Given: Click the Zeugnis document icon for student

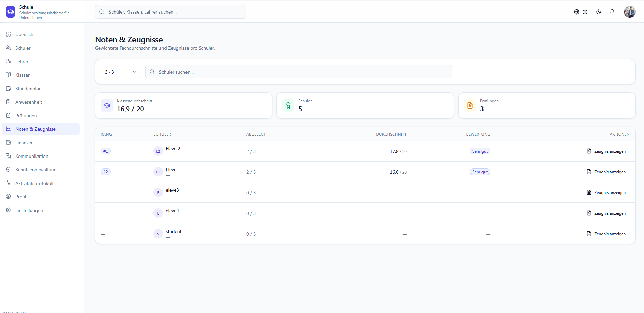Looking at the screenshot, I should [x=589, y=234].
